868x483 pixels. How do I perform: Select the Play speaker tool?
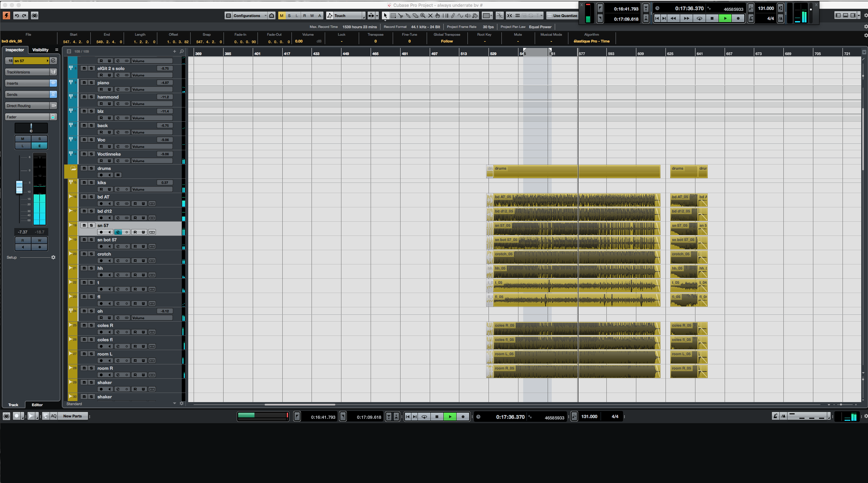468,16
